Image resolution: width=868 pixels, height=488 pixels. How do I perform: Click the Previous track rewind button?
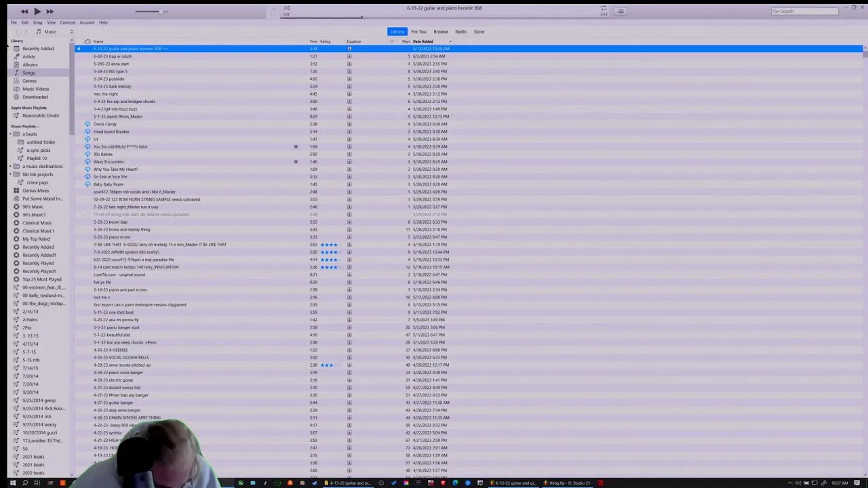(24, 11)
